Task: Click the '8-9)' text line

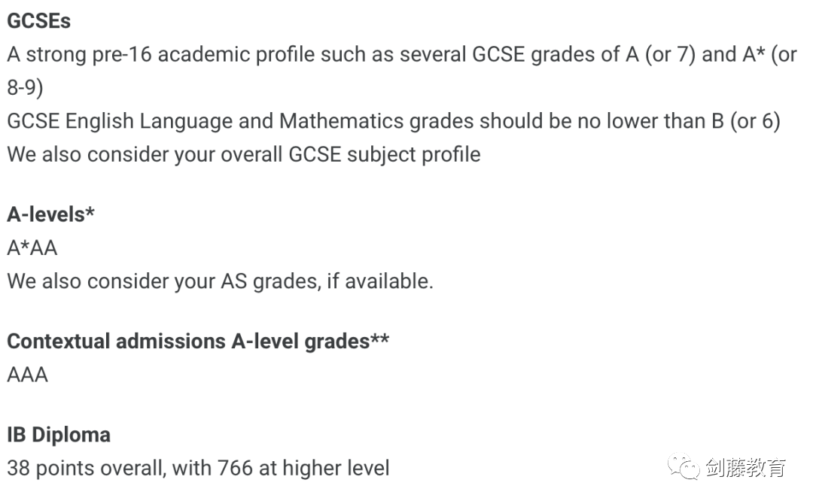Action: [25, 88]
